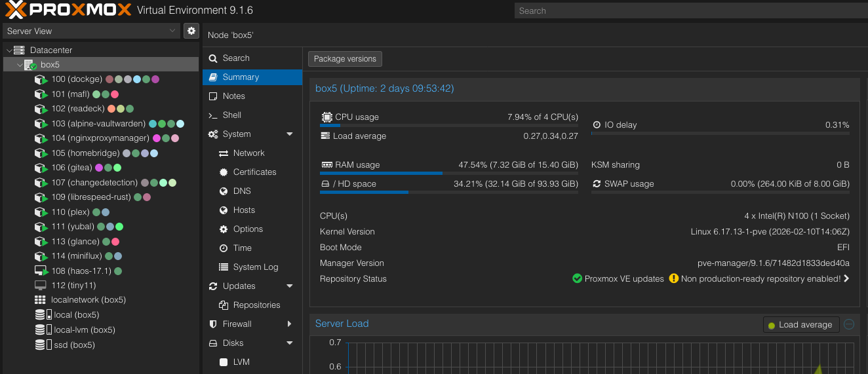The height and width of the screenshot is (374, 868).
Task: Click the RAM usage progress bar
Action: pos(449,173)
